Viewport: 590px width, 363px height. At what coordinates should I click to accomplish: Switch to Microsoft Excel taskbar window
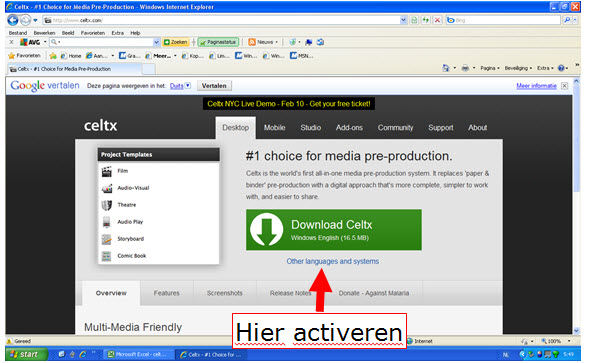138,354
